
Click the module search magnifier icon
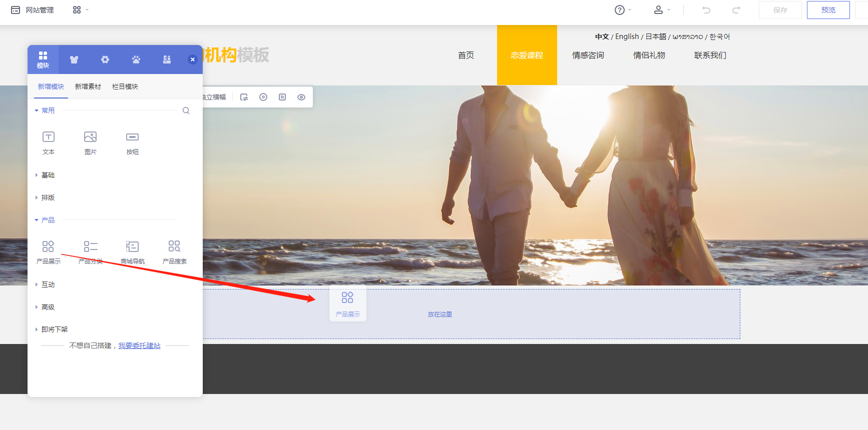[x=186, y=110]
